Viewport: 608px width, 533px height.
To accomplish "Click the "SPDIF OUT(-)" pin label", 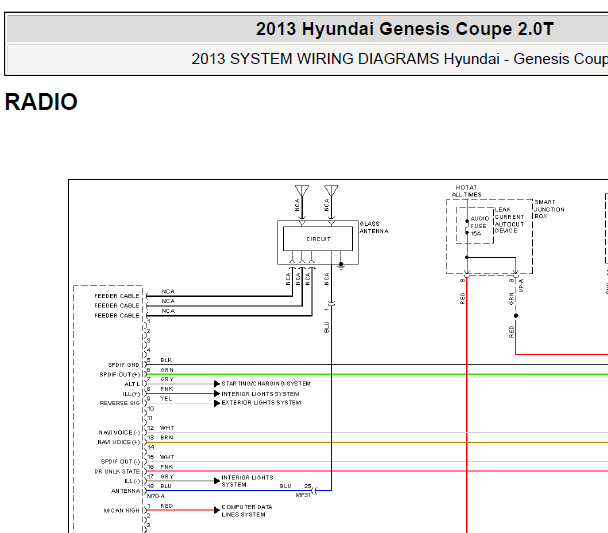I will click(121, 462).
